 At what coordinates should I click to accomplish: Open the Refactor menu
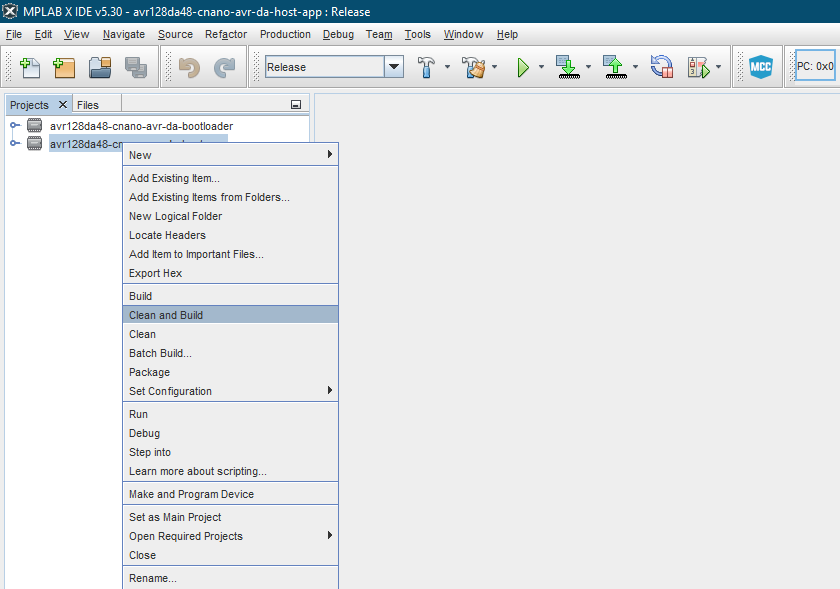226,34
